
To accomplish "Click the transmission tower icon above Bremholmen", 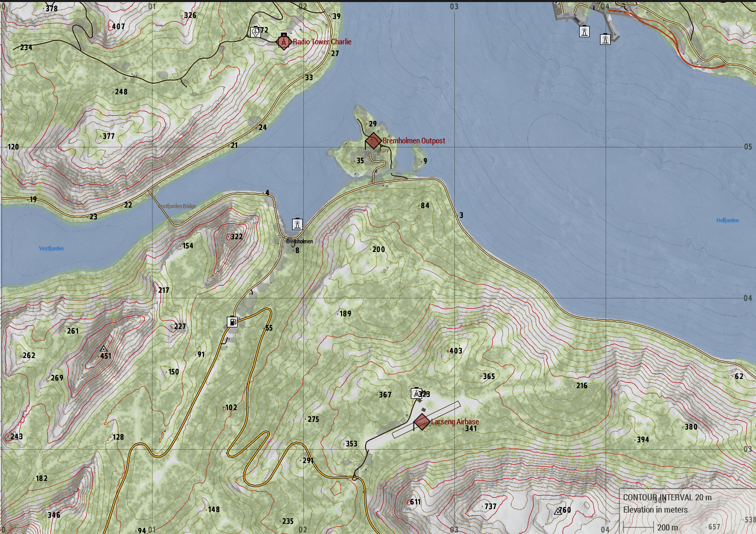I will 297,224.
